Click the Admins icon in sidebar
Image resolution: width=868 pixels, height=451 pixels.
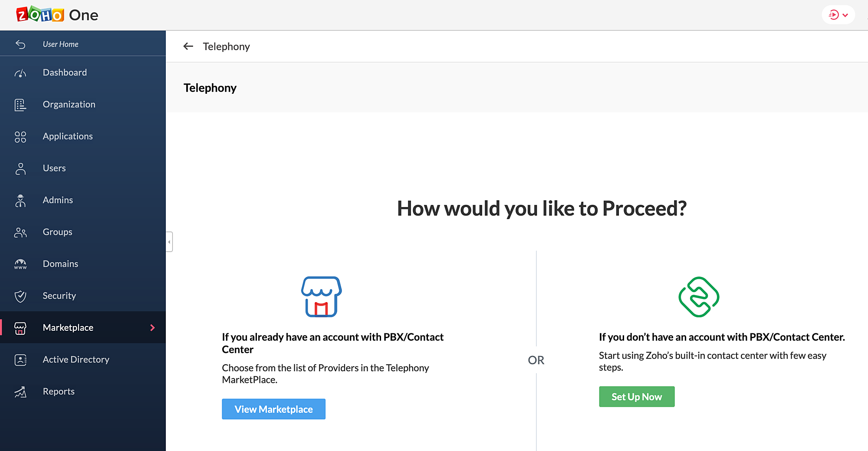coord(20,200)
